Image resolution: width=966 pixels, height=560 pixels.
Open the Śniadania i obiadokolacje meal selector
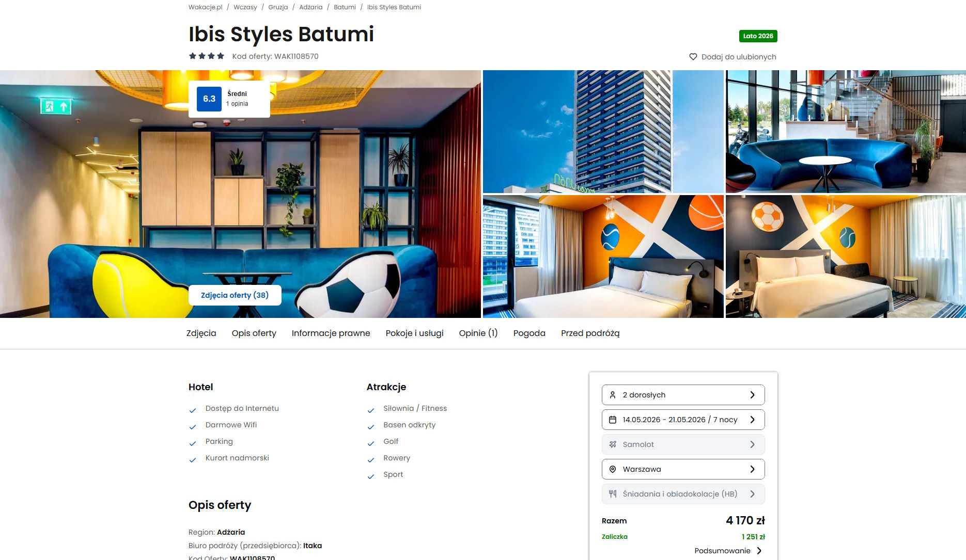[683, 494]
